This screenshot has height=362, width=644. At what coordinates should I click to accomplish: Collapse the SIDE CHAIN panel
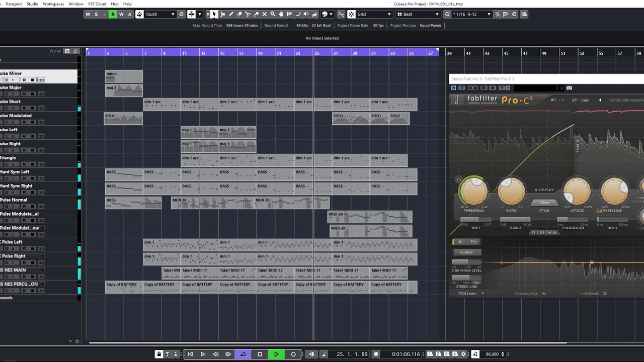pos(544,233)
